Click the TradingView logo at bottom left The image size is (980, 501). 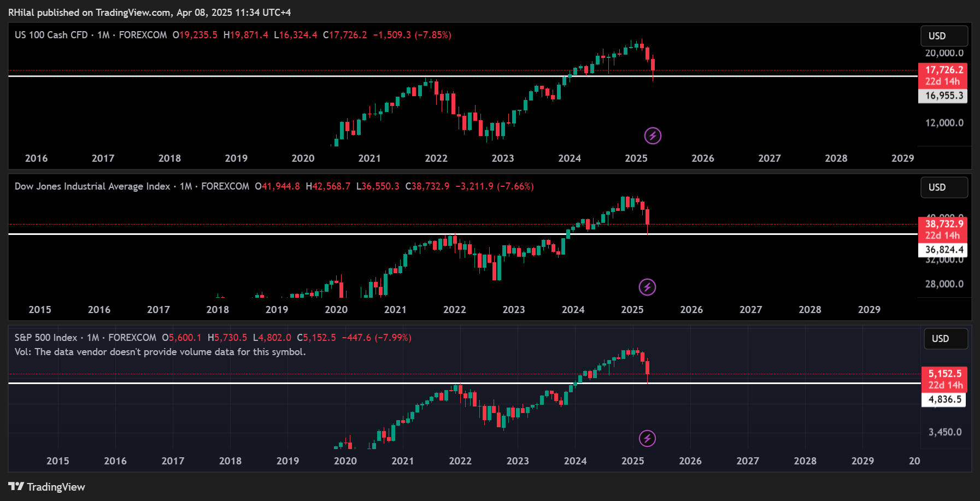coord(47,487)
